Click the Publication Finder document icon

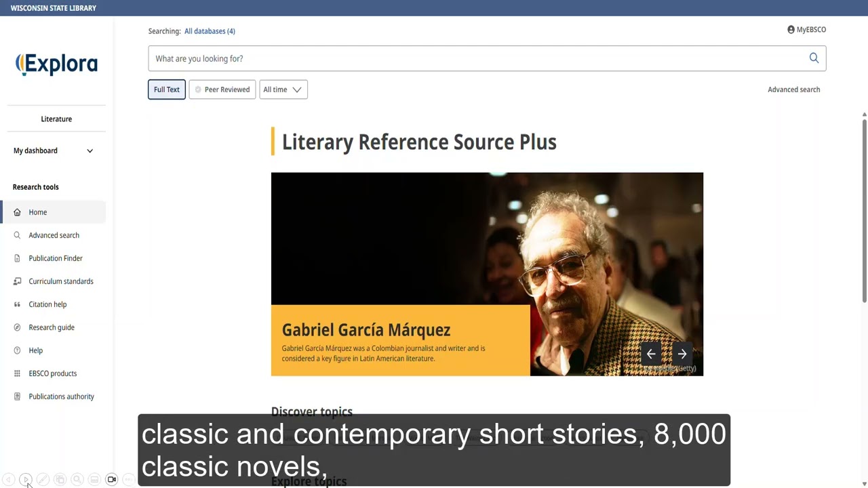(17, 258)
